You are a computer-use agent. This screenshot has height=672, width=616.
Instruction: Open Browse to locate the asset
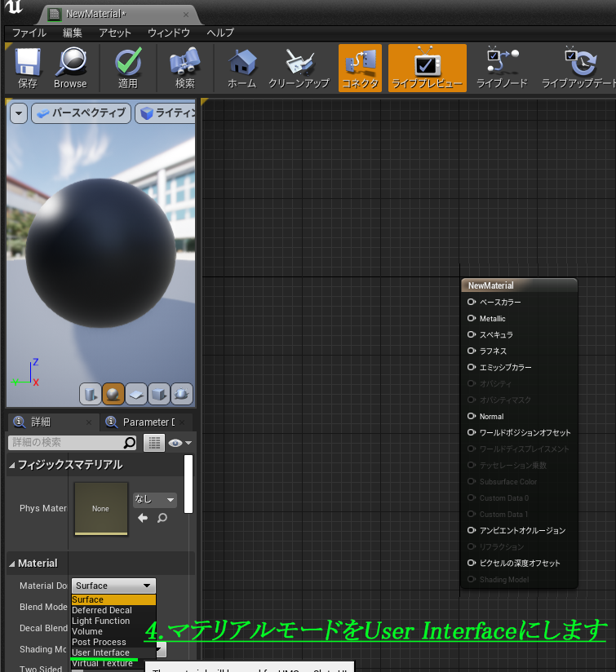pos(70,68)
